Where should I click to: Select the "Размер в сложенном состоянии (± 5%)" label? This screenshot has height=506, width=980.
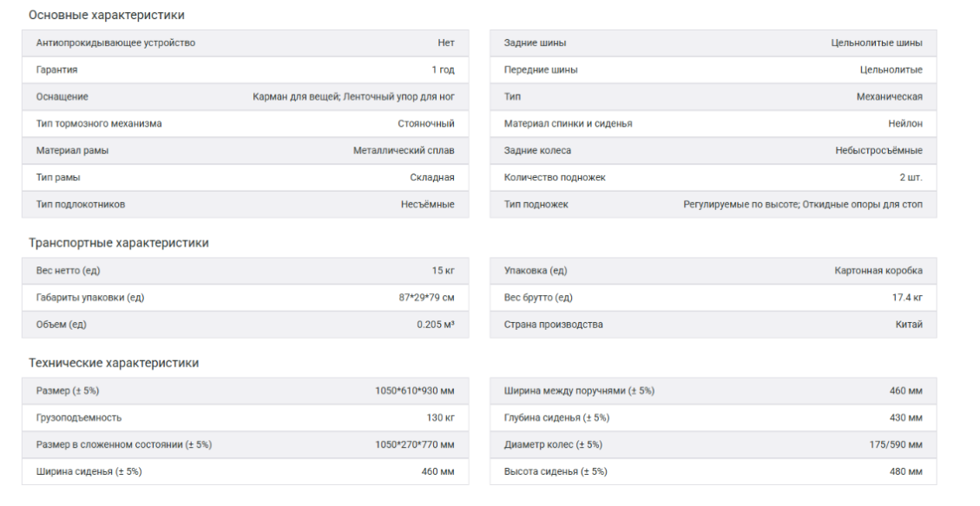coord(124,444)
